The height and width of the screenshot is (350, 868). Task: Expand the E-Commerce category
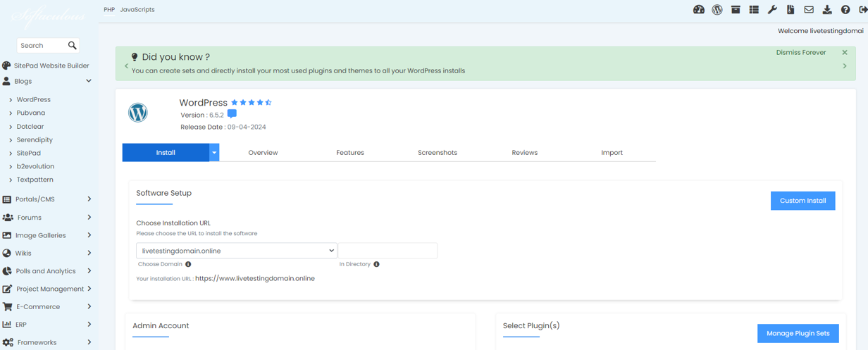[x=89, y=306]
